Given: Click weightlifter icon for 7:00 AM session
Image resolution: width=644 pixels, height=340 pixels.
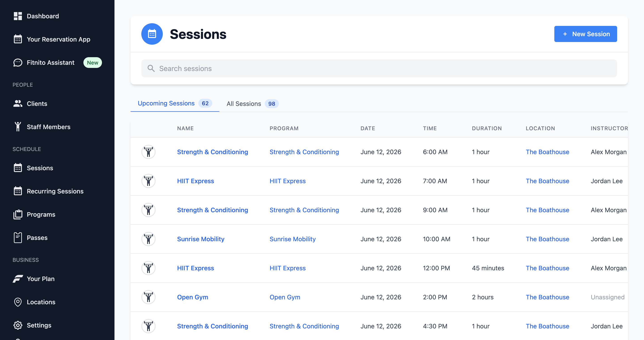Looking at the screenshot, I should coord(148,181).
